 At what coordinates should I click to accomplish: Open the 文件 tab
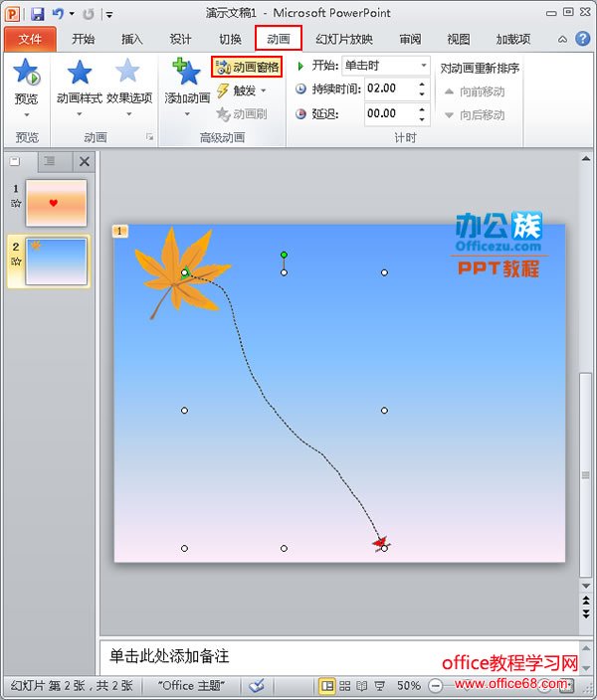pyautogui.click(x=30, y=40)
